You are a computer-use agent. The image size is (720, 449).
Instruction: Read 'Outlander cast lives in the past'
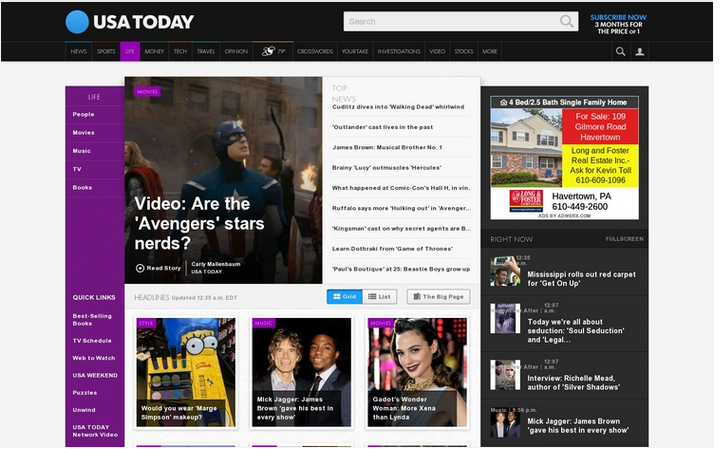point(382,127)
